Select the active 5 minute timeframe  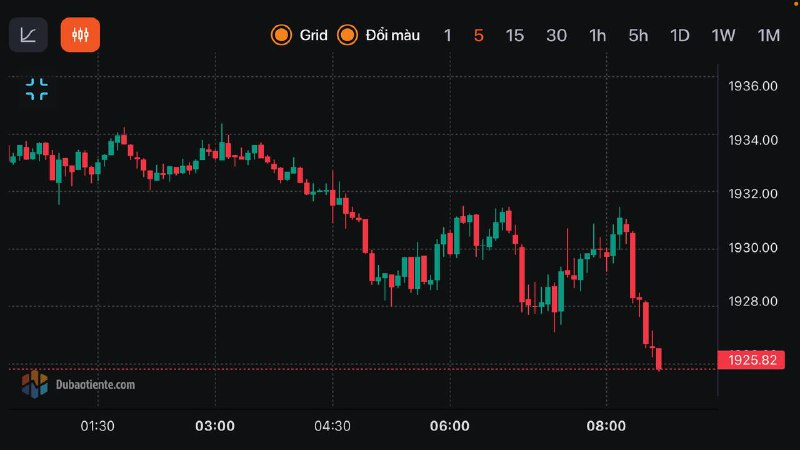478,35
